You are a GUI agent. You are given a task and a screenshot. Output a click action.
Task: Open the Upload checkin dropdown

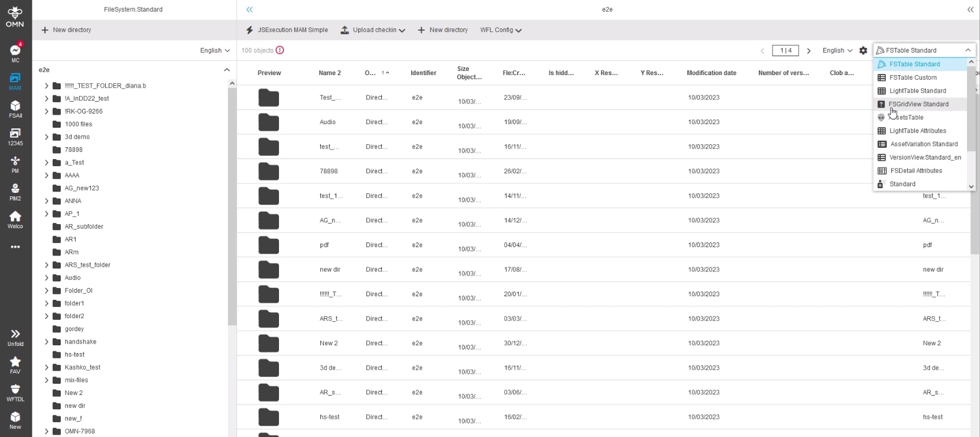tap(373, 30)
